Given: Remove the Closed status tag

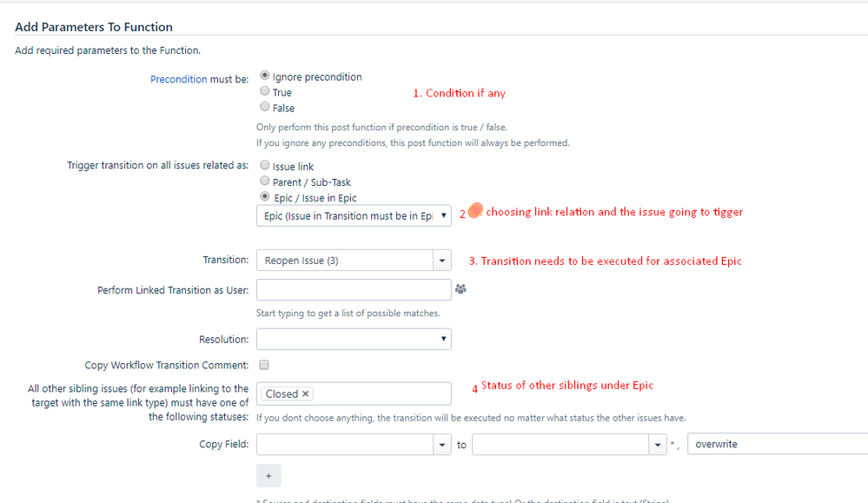Looking at the screenshot, I should tap(305, 394).
